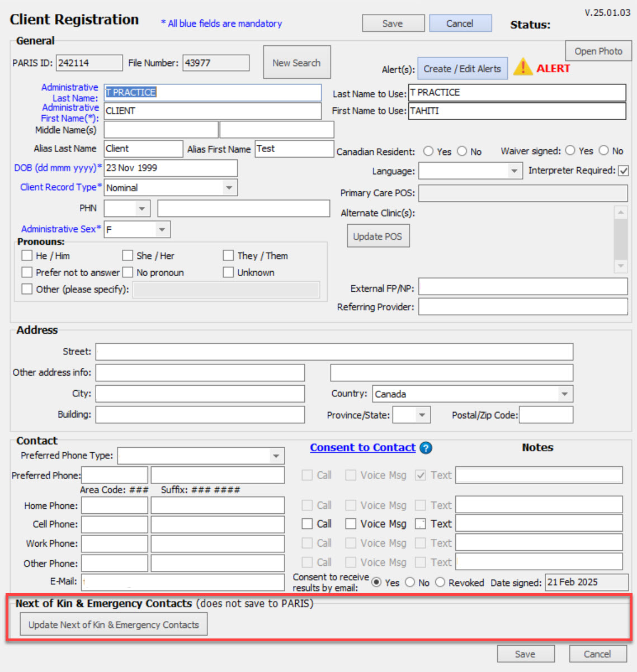Viewport: 637px width, 672px height.
Task: Check the They / Them pronoun checkbox
Action: click(228, 255)
